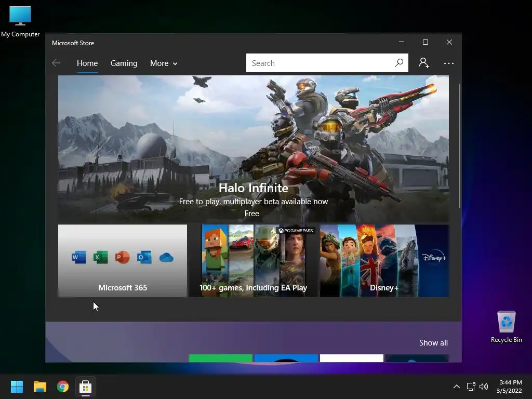Select the Recycle Bin desktop icon
This screenshot has width=532, height=399.
coord(506,327)
